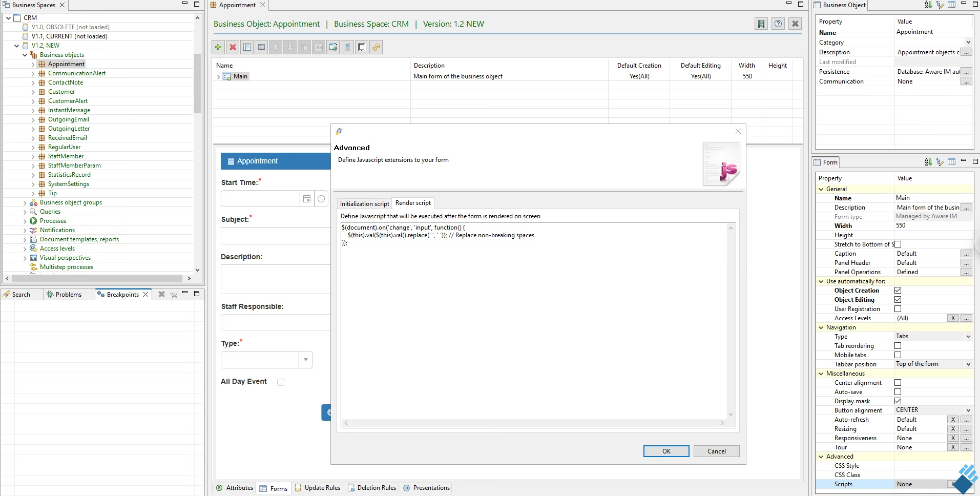Click the script editor horizontal scrollbar
The height and width of the screenshot is (496, 980).
(x=534, y=423)
